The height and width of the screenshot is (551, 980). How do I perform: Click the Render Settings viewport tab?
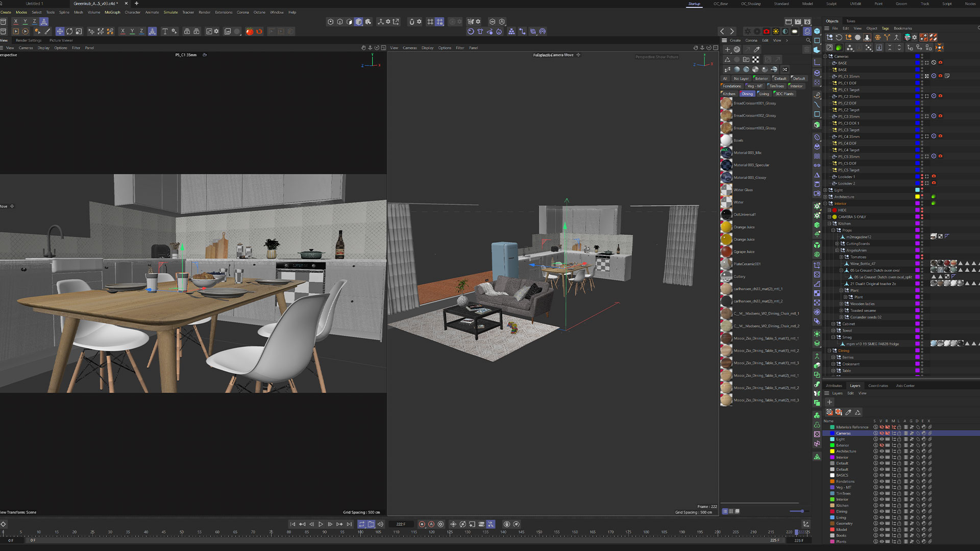29,40
